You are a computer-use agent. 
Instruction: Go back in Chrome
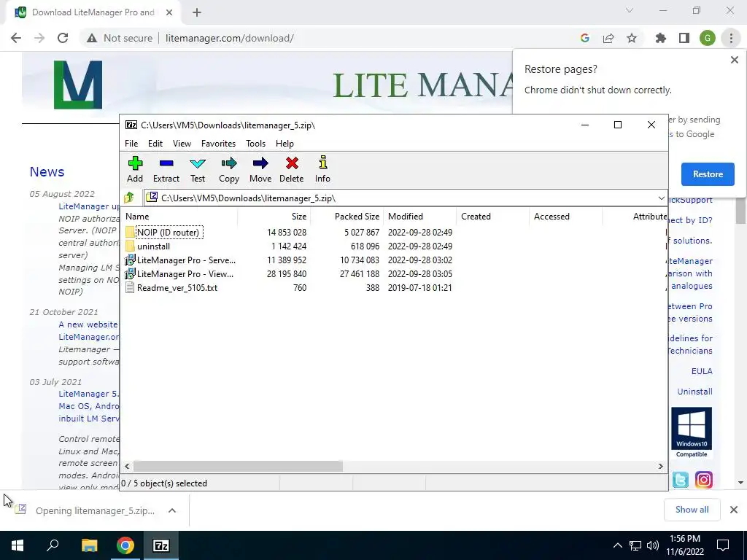(x=16, y=38)
